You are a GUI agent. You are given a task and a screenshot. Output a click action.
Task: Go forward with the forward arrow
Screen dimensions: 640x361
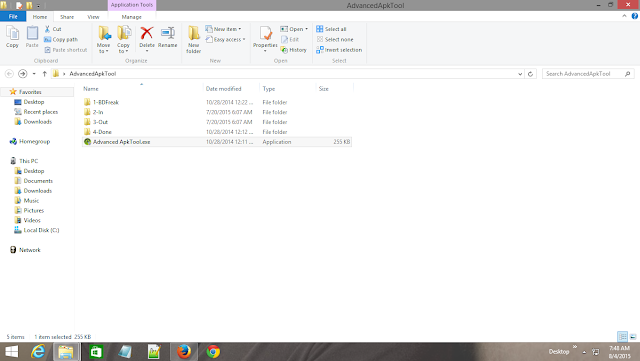[x=22, y=74]
